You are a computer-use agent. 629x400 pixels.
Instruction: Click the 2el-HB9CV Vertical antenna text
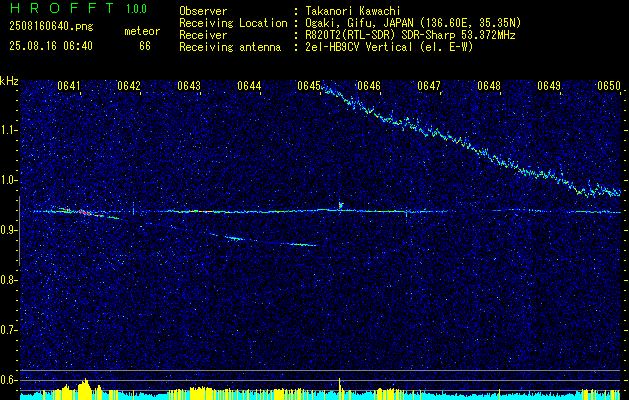[x=389, y=47]
